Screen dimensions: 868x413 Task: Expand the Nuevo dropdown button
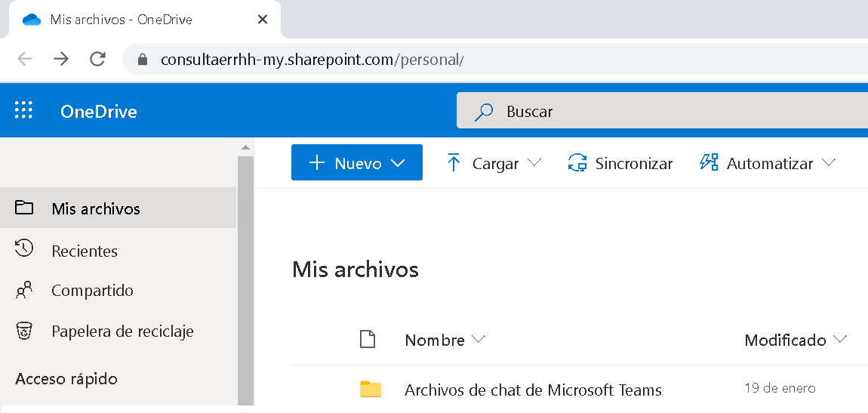357,163
